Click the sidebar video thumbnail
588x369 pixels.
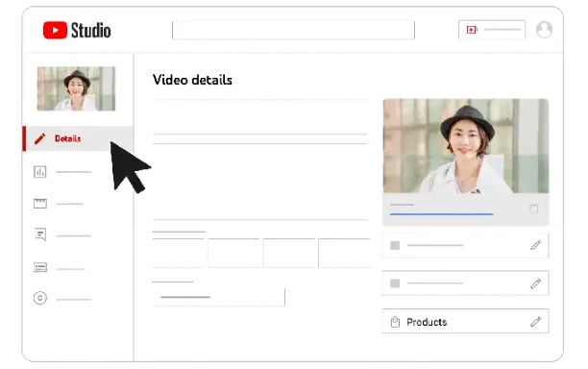76,88
